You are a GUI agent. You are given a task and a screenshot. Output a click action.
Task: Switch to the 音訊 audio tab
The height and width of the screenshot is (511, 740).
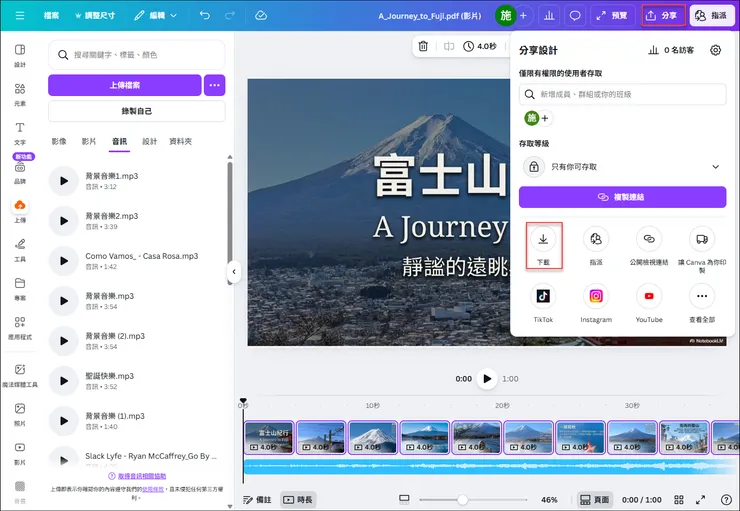(x=119, y=141)
